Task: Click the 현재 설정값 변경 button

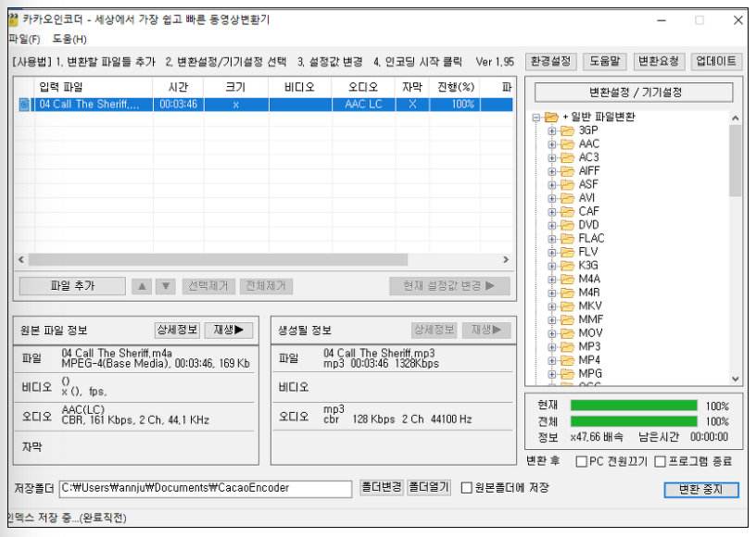Action: pyautogui.click(x=449, y=286)
